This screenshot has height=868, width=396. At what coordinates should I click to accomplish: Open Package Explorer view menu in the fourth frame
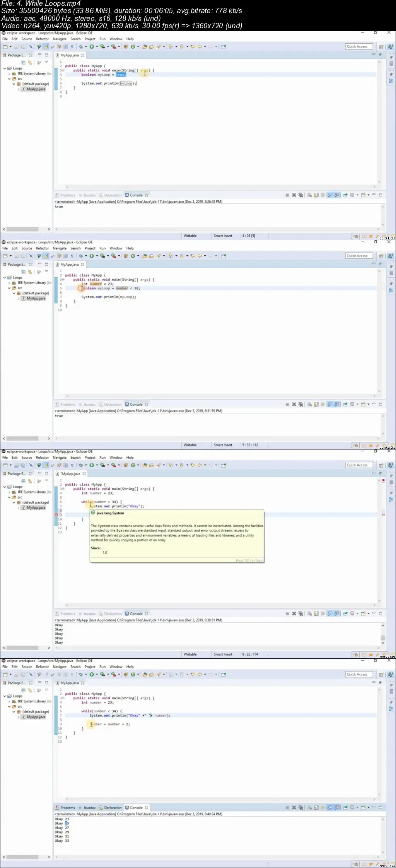(x=46, y=690)
